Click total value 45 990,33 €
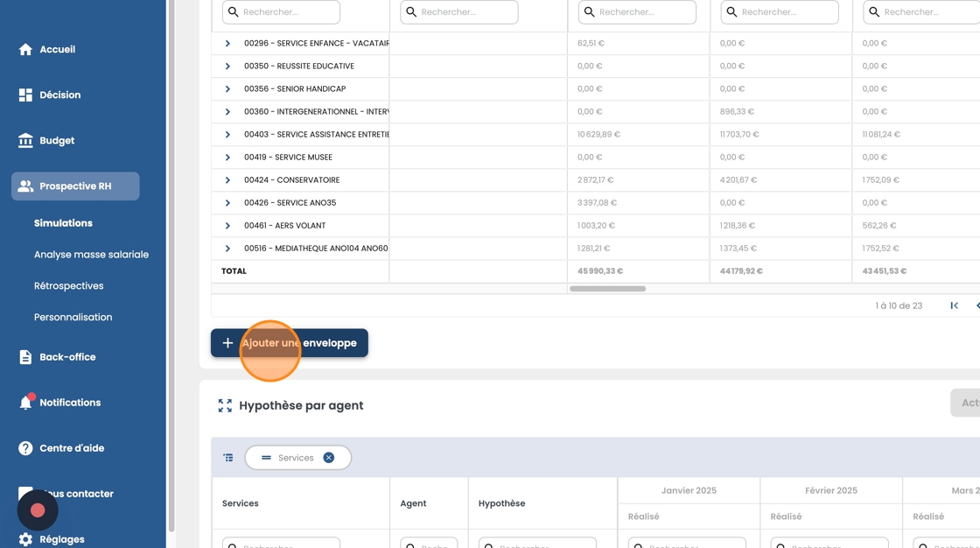 [x=600, y=271]
